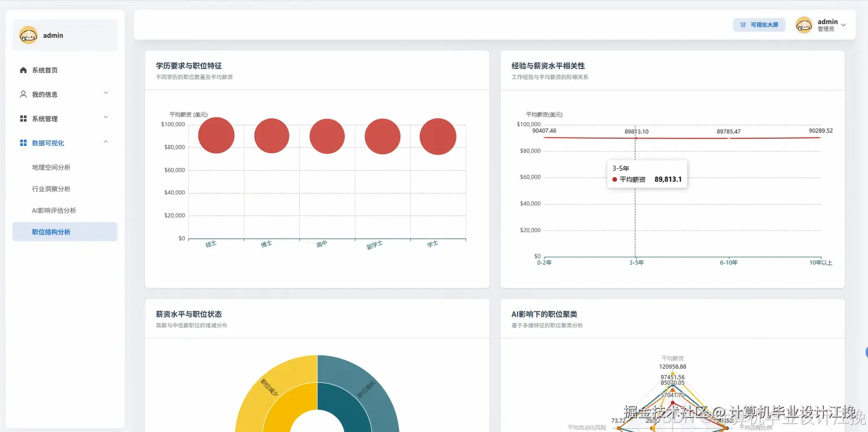Click the AI影响下的职位聚类 card title
This screenshot has width=868, height=432.
point(544,314)
